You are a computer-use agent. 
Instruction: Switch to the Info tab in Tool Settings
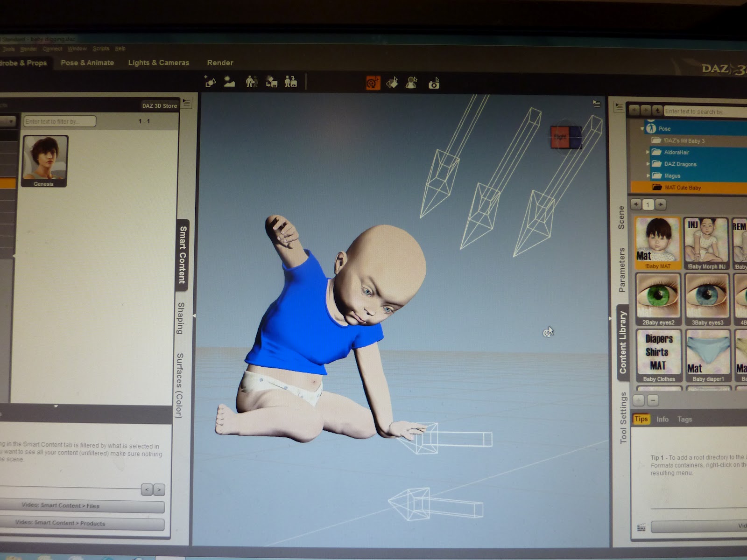tap(662, 419)
